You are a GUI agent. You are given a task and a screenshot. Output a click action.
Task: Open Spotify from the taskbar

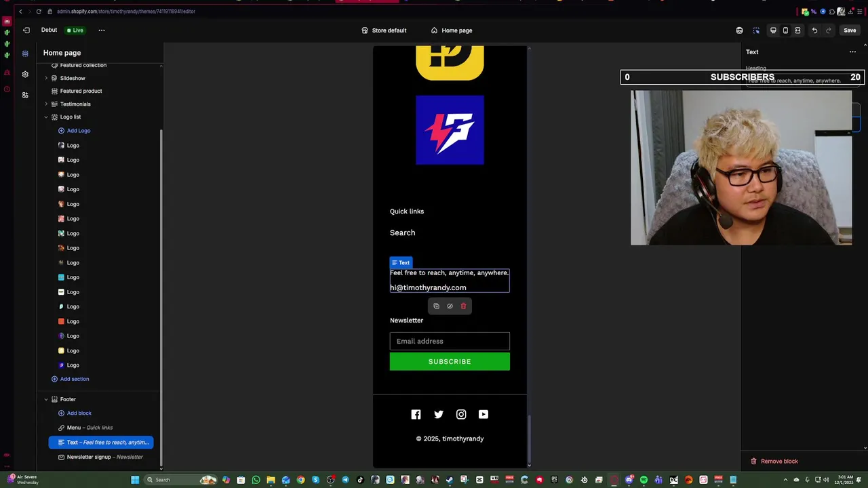click(x=644, y=480)
